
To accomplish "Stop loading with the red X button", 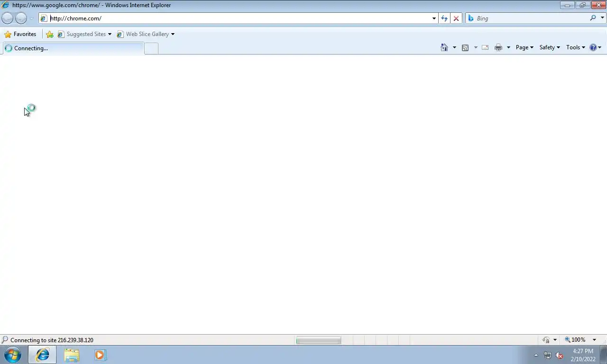I will coord(456,18).
